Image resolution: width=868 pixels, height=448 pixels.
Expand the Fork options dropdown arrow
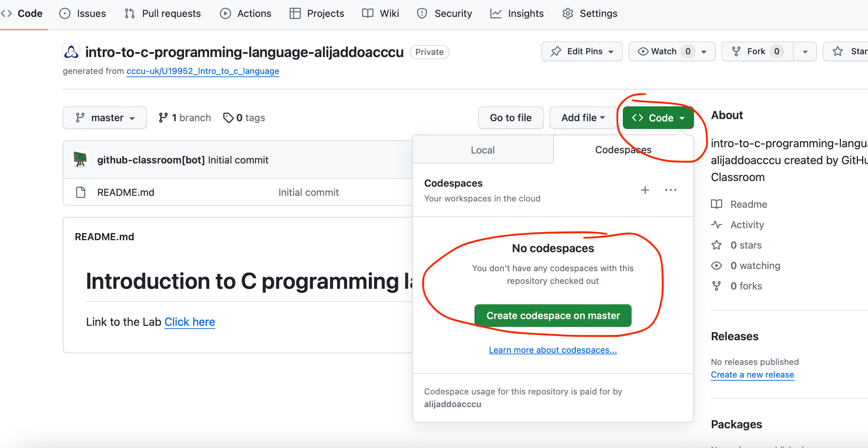coord(805,51)
